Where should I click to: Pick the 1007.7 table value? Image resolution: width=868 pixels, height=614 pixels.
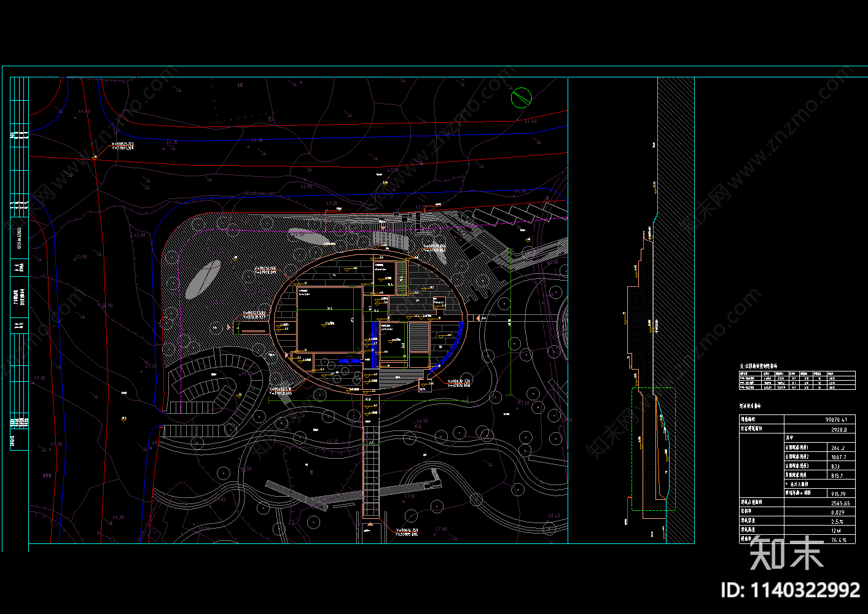coord(838,457)
